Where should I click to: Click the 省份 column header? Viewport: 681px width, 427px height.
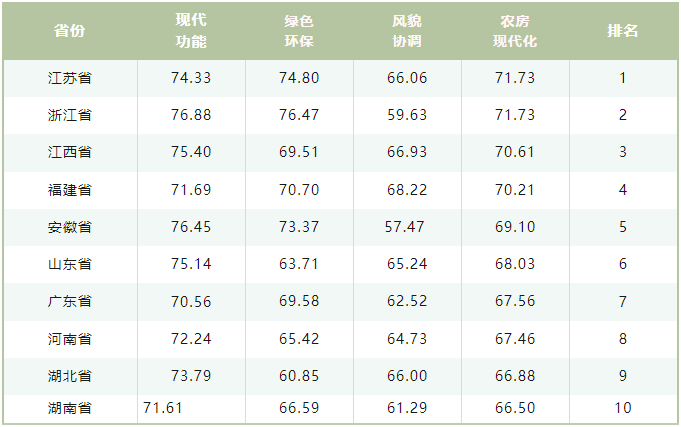tap(69, 31)
